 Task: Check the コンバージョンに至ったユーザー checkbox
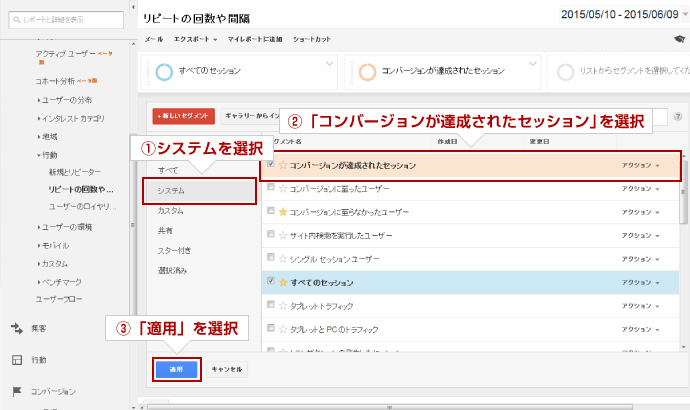pyautogui.click(x=271, y=188)
